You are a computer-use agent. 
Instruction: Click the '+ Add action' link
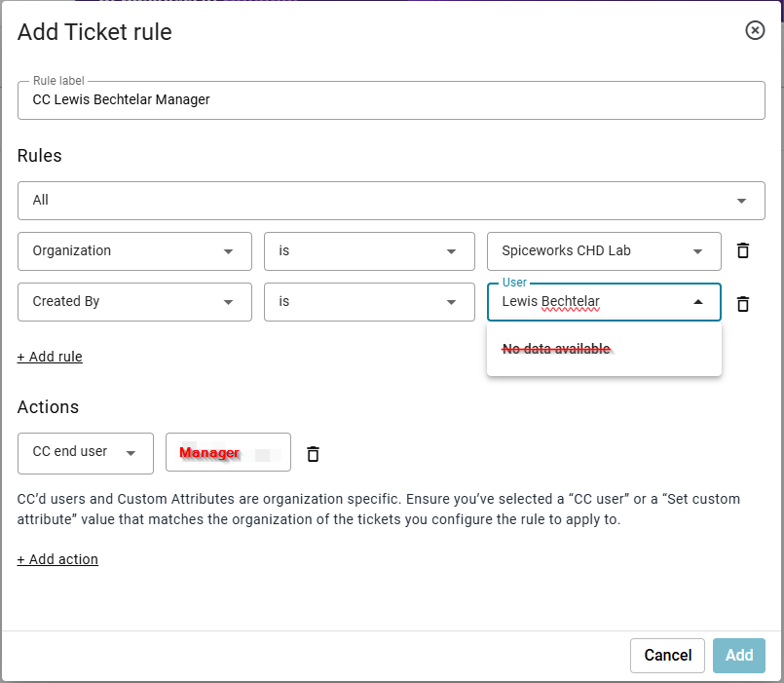pyautogui.click(x=57, y=559)
